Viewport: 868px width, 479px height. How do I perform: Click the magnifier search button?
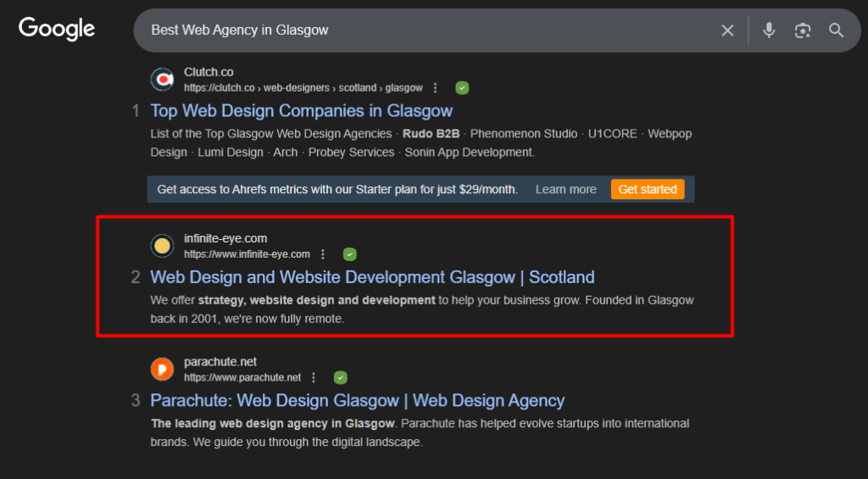837,31
